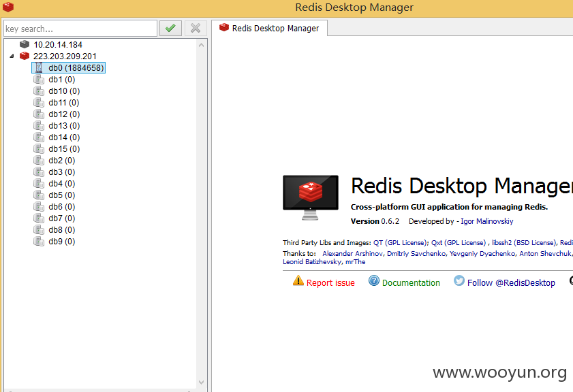Image resolution: width=573 pixels, height=392 pixels.
Task: Select the db9 (0) label
Action: tap(62, 242)
